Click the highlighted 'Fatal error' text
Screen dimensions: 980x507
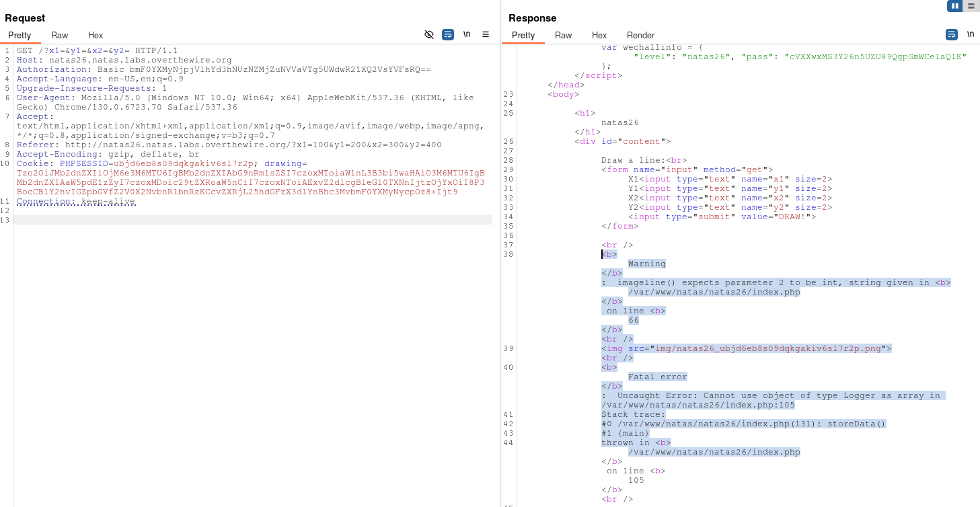point(658,377)
